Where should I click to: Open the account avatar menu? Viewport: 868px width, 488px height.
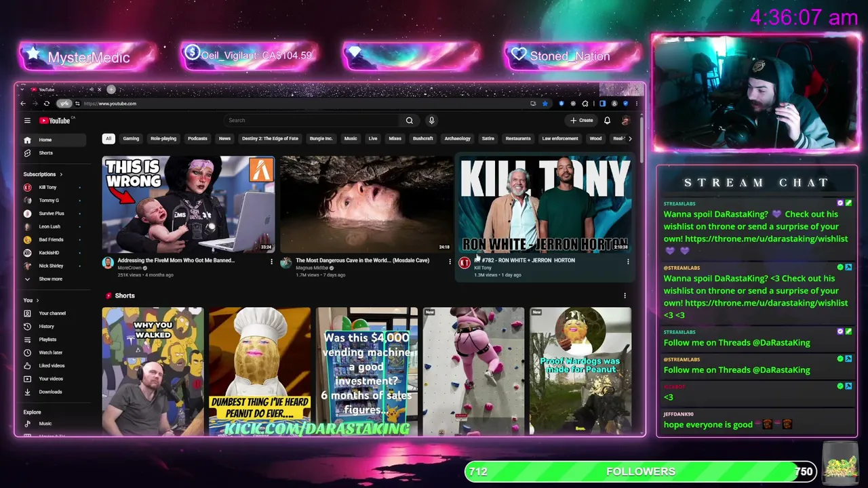(x=625, y=121)
